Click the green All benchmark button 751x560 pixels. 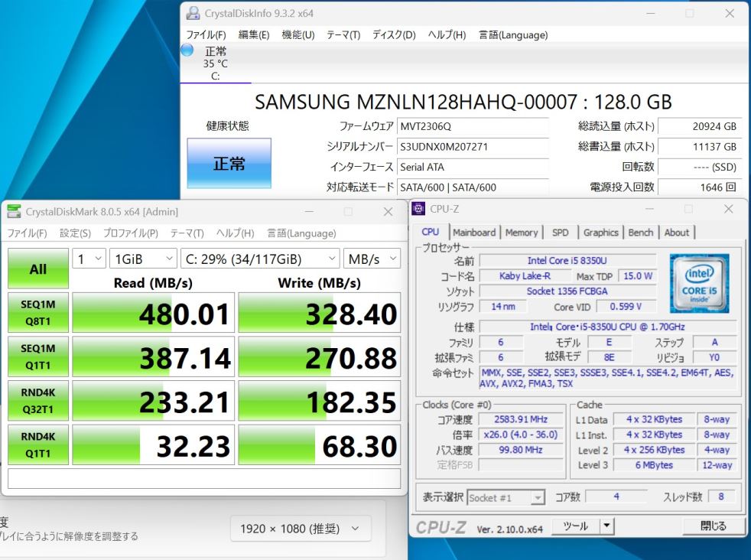coord(37,269)
